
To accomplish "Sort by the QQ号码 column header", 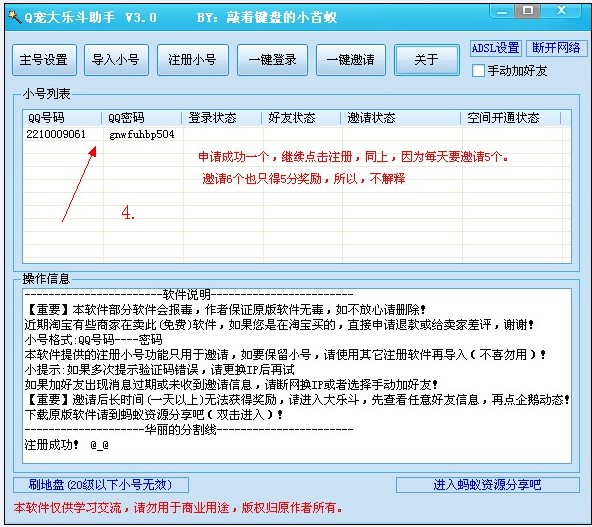I will (62, 118).
